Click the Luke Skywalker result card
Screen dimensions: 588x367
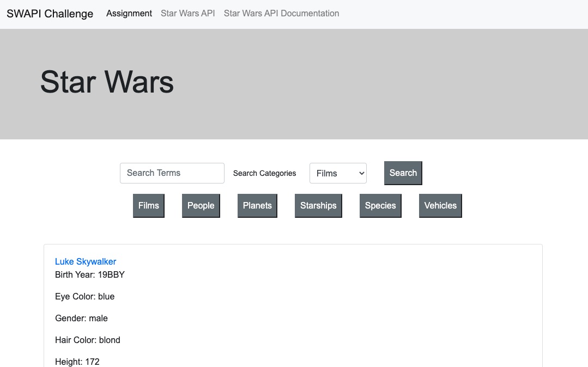pyautogui.click(x=293, y=305)
